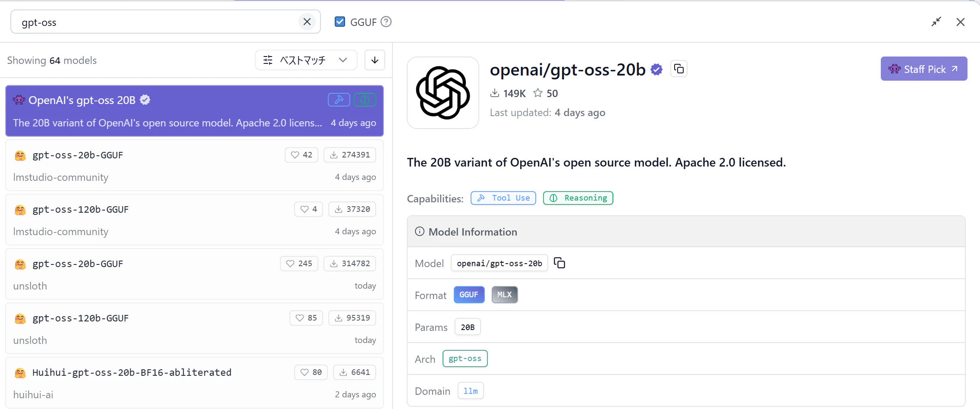Click the llm domain tag
Viewport: 980px width, 409px height.
click(471, 391)
